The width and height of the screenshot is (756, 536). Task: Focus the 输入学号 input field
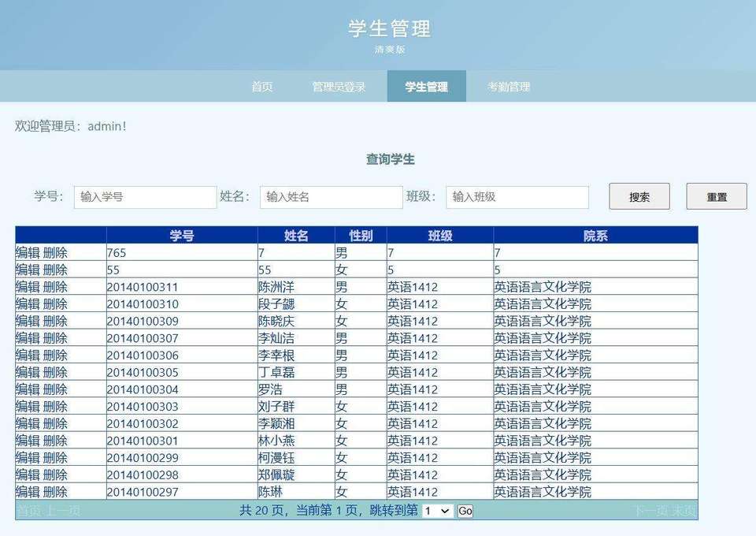145,197
